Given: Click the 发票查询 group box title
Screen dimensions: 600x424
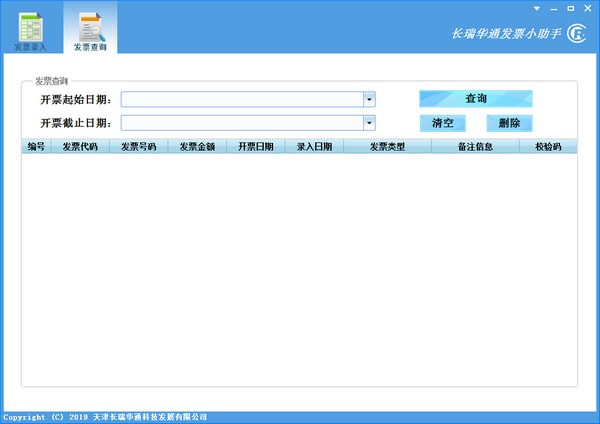Looking at the screenshot, I should (52, 81).
